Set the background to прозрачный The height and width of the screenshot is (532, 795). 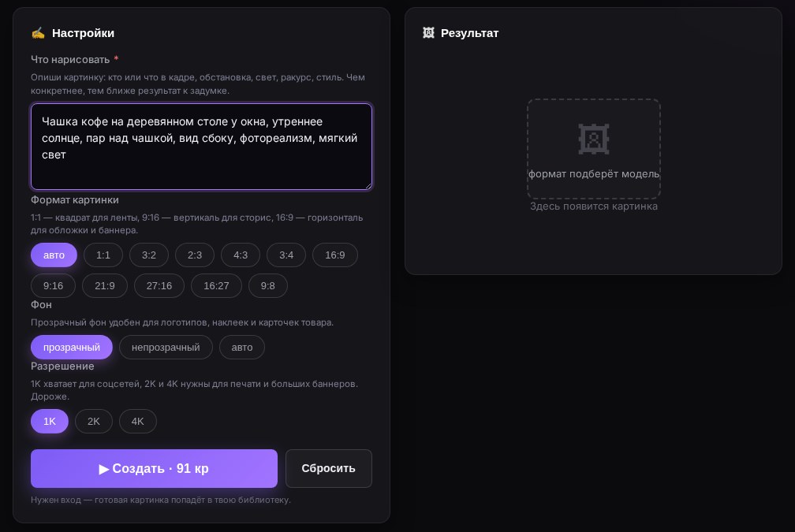72,347
